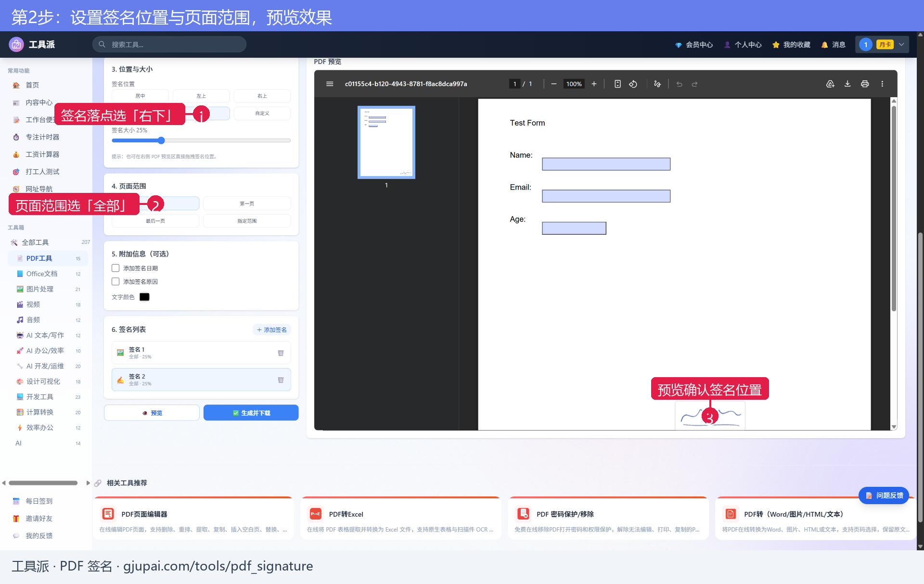Click the 问题反馈 floating button

884,495
